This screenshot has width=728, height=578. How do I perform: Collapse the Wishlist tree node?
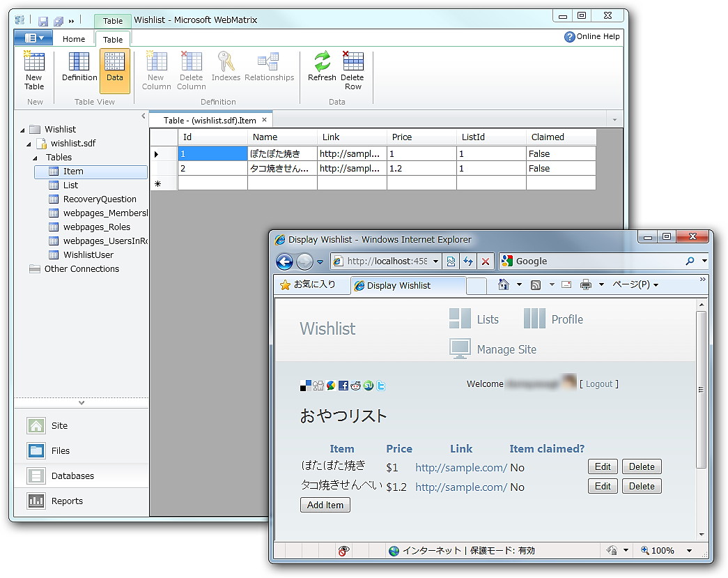(x=22, y=130)
